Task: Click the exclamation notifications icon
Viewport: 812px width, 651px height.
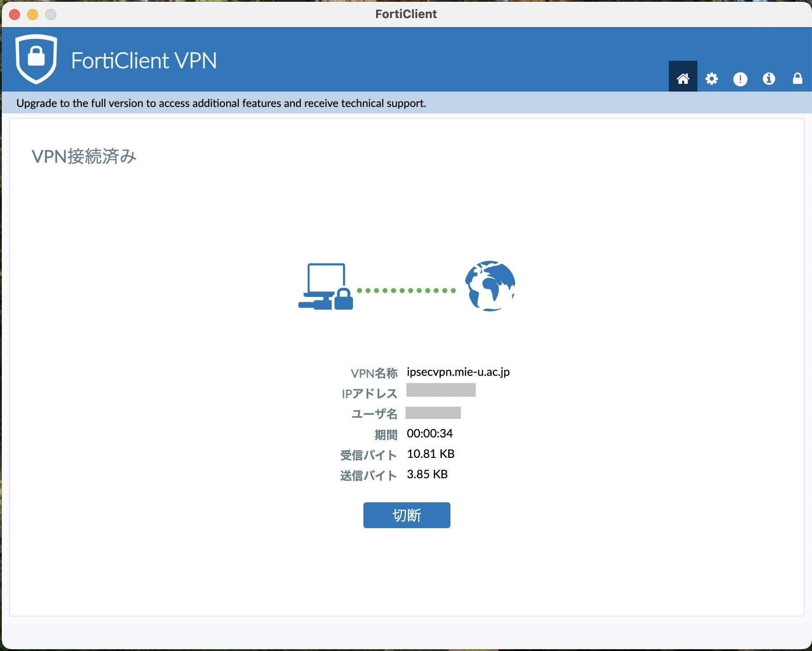Action: coord(740,79)
